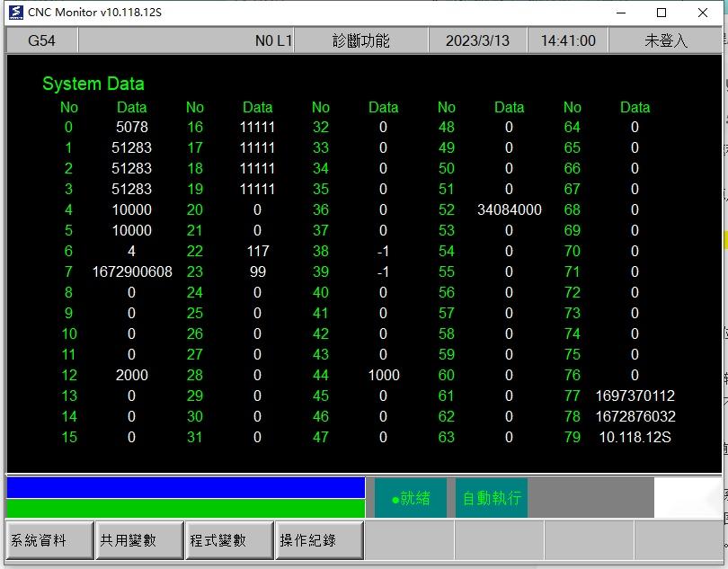This screenshot has height=569, width=728.
Task: Select IP address 10.118.12S at No 79
Action: (635, 438)
